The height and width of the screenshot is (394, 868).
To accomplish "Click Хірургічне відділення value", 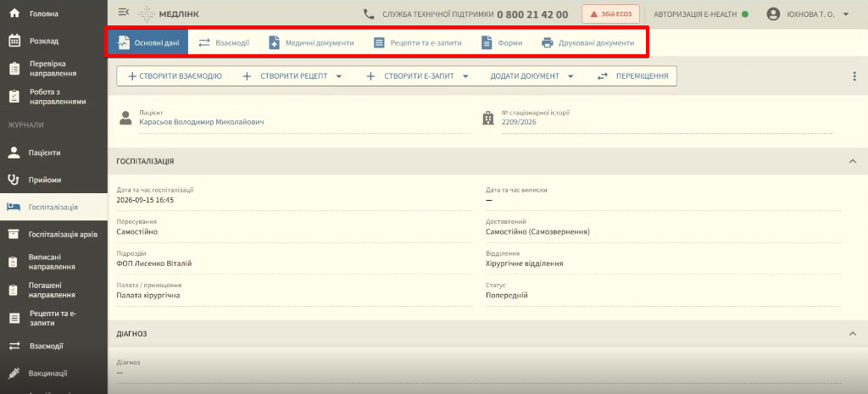I will point(524,264).
